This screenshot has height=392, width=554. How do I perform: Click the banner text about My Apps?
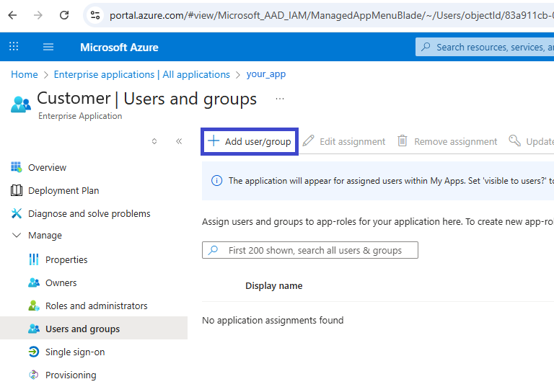(x=391, y=181)
